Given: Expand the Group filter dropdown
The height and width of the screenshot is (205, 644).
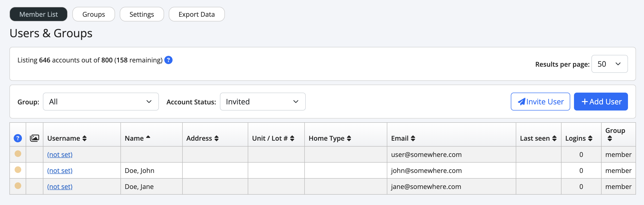Looking at the screenshot, I should (101, 102).
